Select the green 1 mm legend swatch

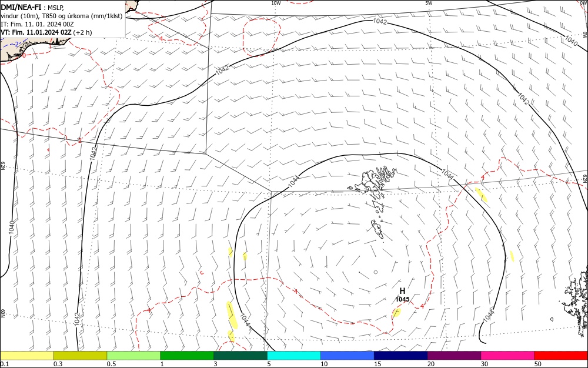pos(187,356)
